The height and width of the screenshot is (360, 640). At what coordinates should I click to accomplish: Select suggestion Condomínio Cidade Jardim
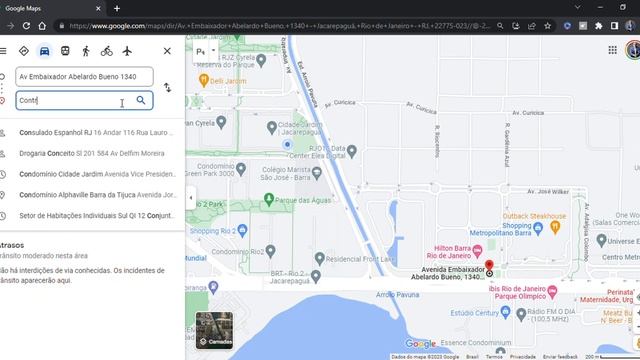pyautogui.click(x=92, y=174)
